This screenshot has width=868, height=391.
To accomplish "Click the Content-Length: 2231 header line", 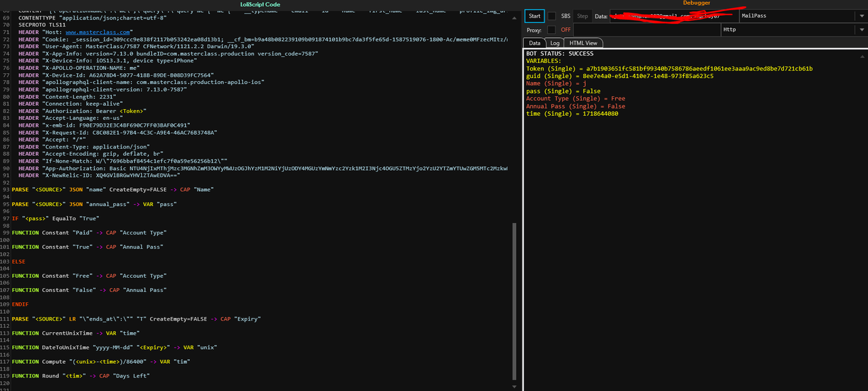I will [68, 96].
